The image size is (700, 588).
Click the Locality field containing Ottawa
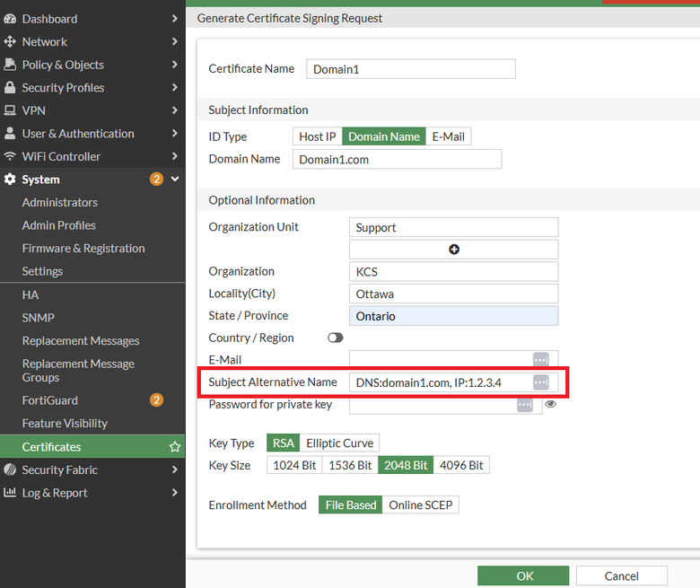pos(453,294)
